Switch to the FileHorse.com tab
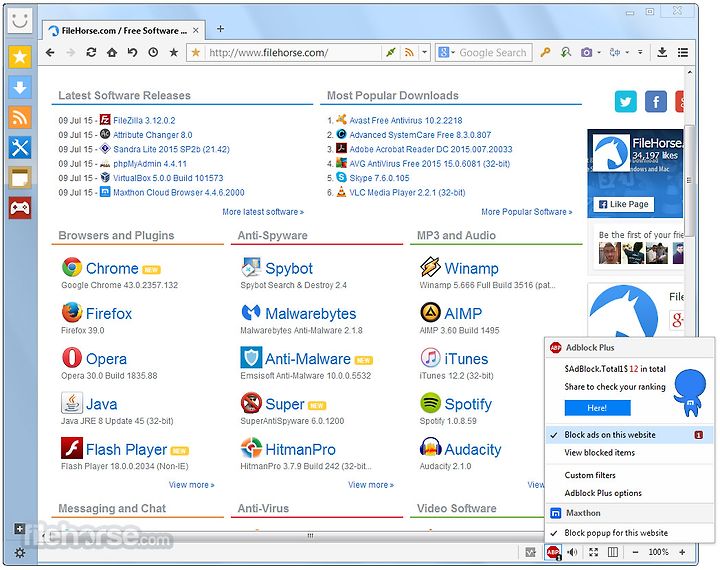The image size is (720, 570). pos(124,31)
